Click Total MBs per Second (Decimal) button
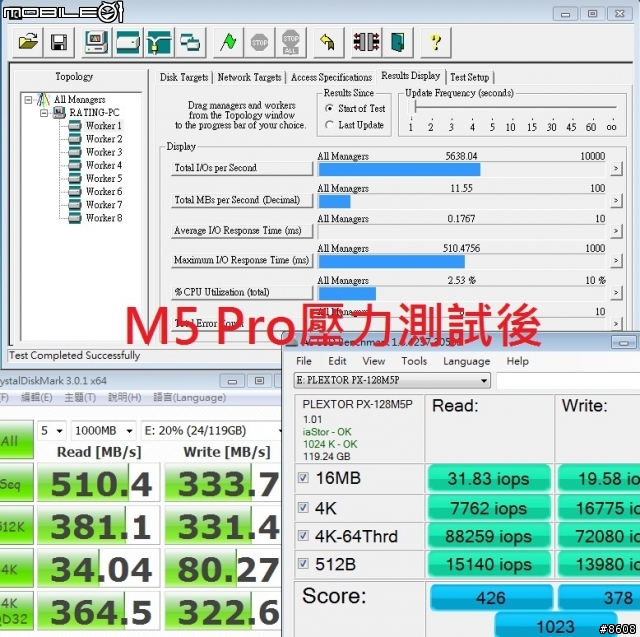This screenshot has height=637, width=640. (x=242, y=200)
